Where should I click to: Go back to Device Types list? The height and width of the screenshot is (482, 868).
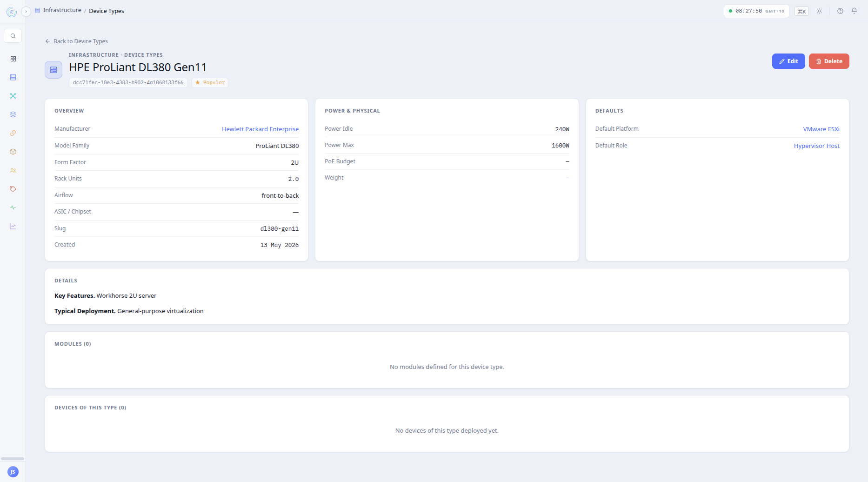click(x=77, y=41)
